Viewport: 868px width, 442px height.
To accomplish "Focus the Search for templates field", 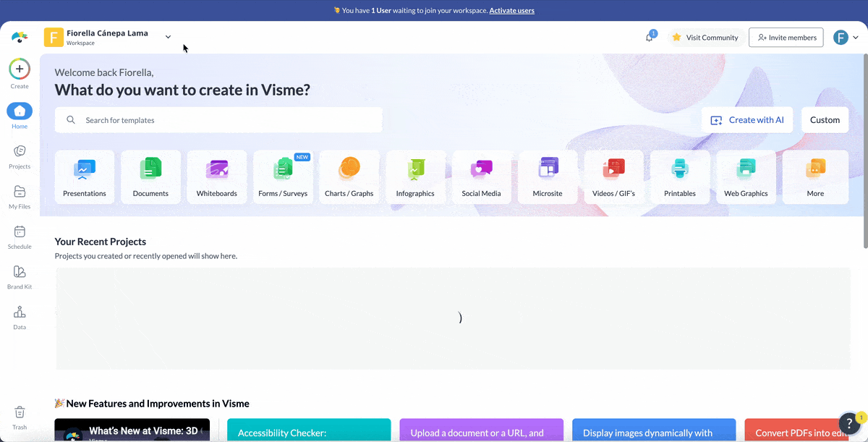I will (x=218, y=120).
